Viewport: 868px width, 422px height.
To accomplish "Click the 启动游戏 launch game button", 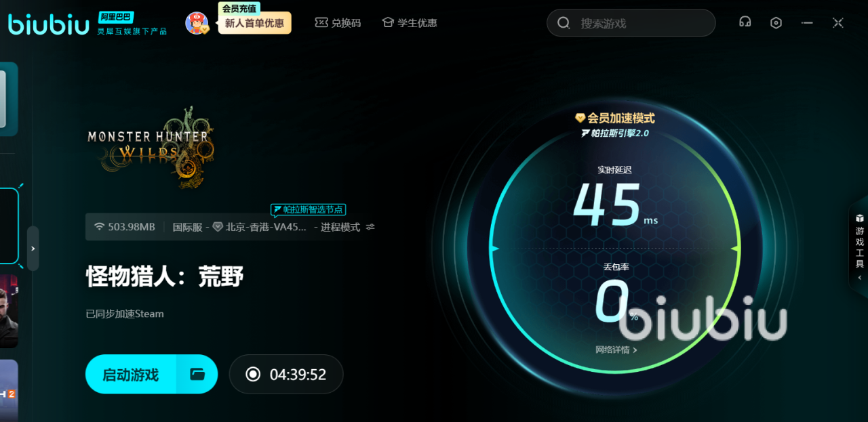I will point(131,374).
